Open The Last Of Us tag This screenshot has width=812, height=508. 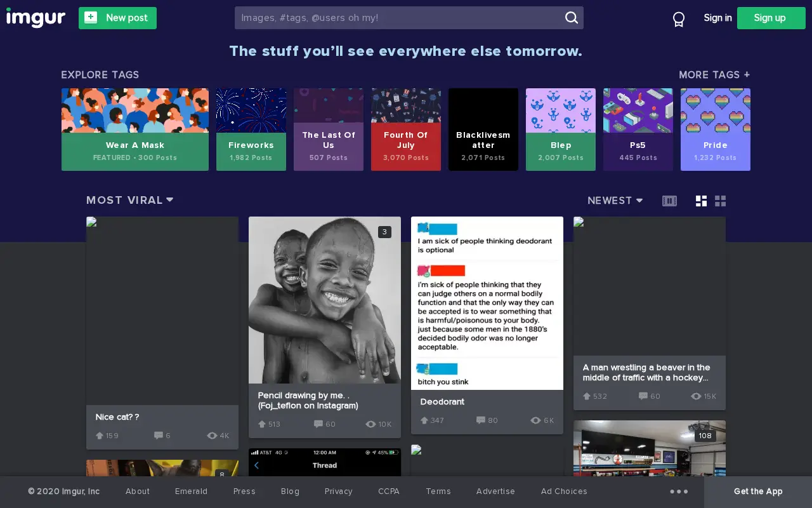[x=329, y=130]
